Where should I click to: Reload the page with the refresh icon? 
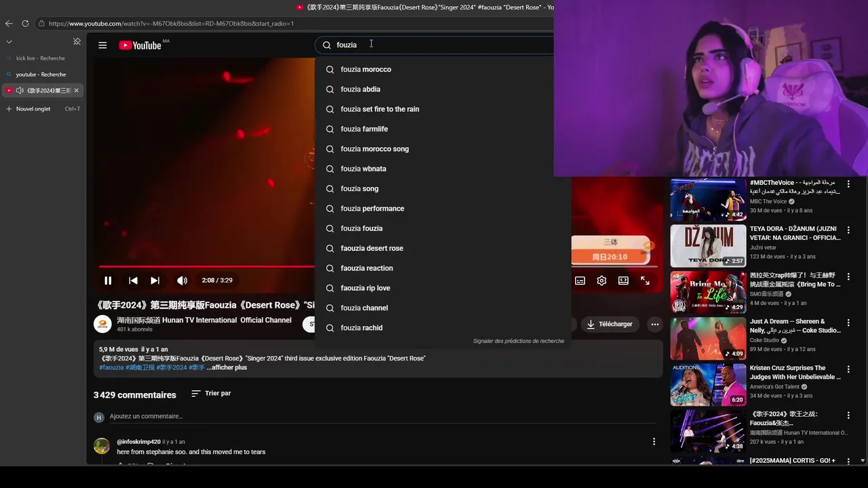(25, 23)
